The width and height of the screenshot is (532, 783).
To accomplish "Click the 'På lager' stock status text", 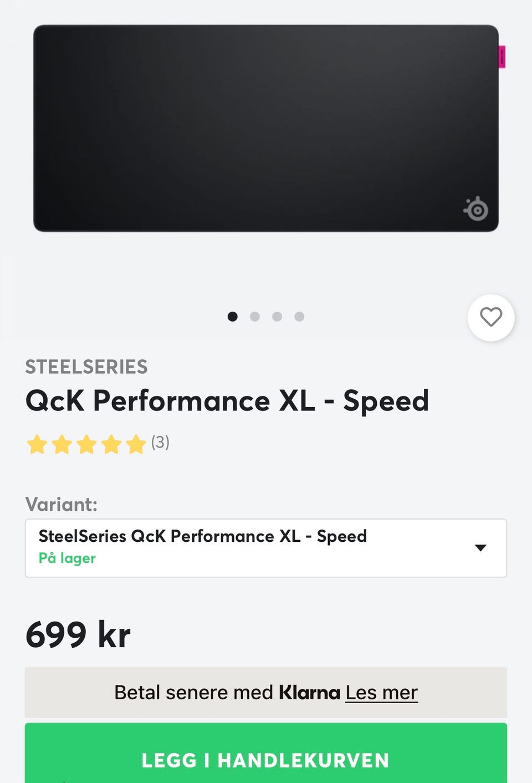I will 67,558.
